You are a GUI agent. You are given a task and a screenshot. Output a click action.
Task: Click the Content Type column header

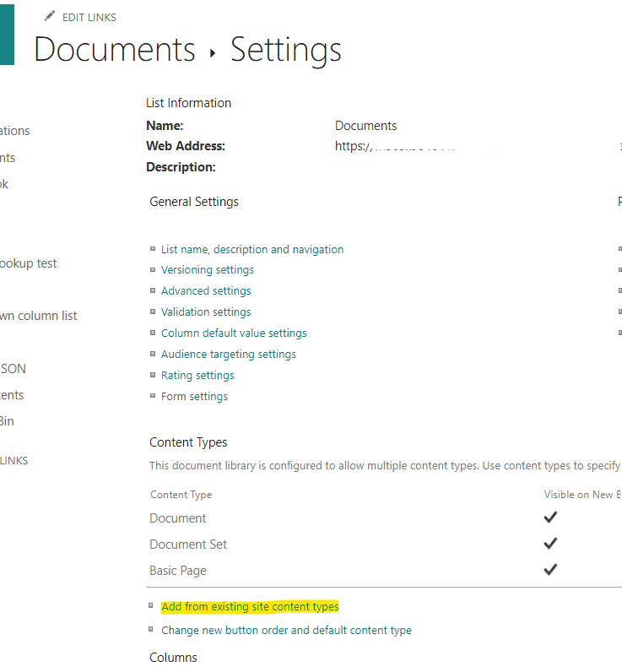coord(181,495)
